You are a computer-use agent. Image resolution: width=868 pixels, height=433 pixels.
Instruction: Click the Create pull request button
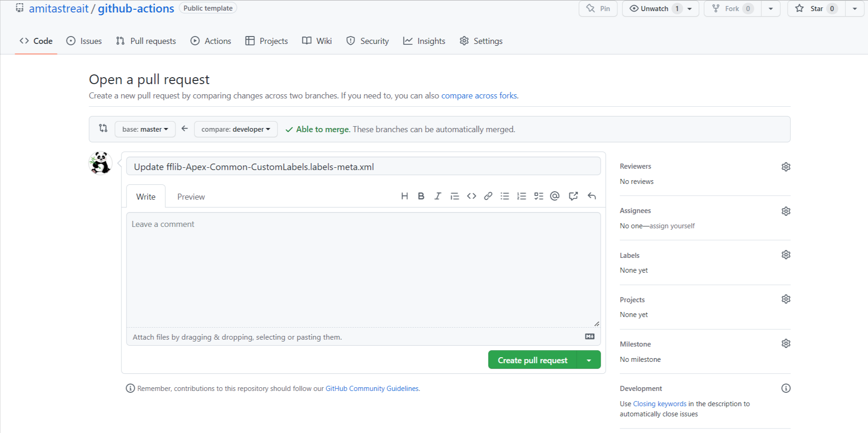[x=532, y=360]
